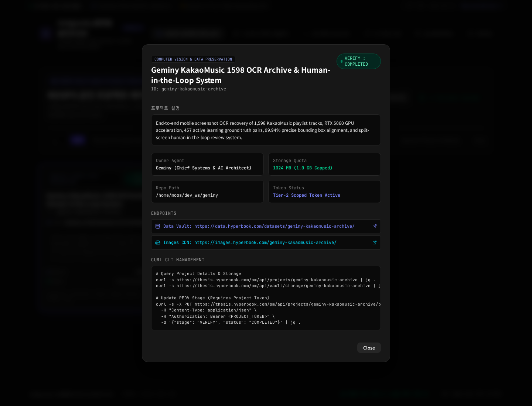Viewport: 532px width, 406px height.
Task: Click the curl projects query command line
Action: pyautogui.click(x=266, y=280)
